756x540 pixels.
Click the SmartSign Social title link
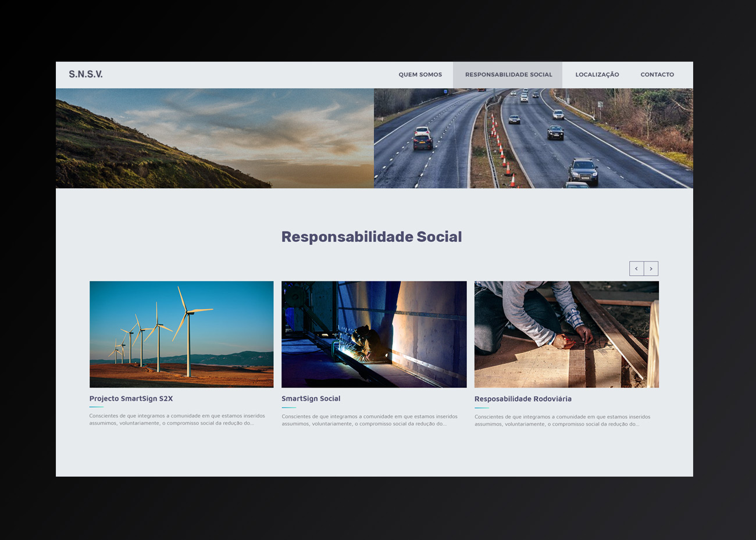311,399
